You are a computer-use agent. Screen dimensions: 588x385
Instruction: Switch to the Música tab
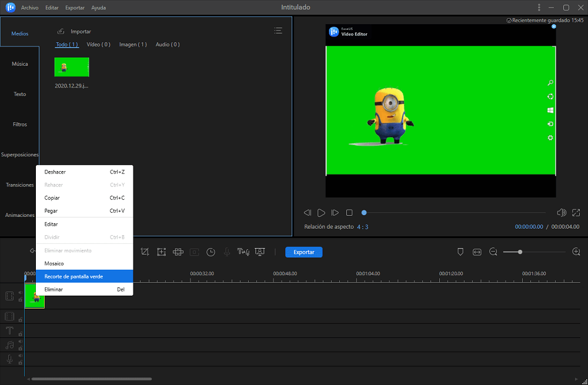tap(19, 63)
